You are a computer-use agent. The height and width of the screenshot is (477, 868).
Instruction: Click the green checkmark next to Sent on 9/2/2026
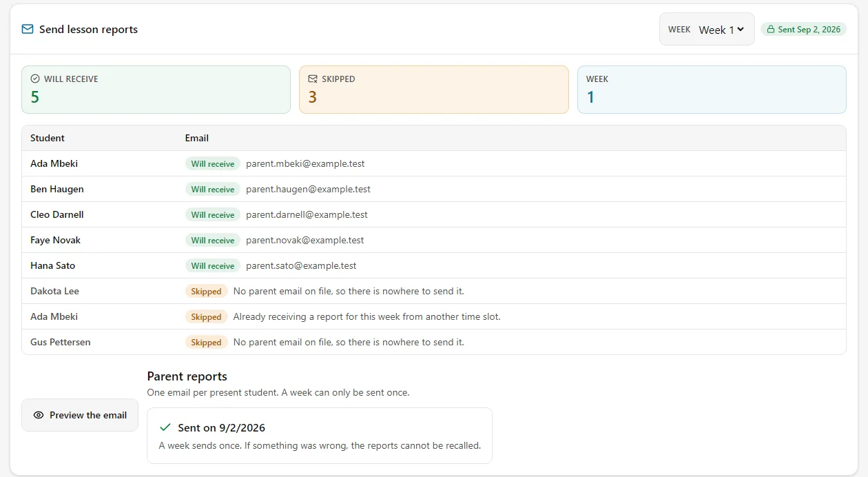coord(165,427)
